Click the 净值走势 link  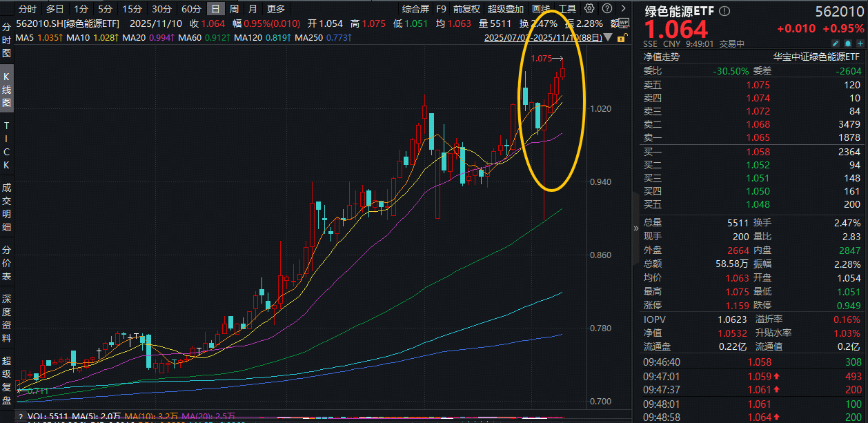tap(661, 57)
